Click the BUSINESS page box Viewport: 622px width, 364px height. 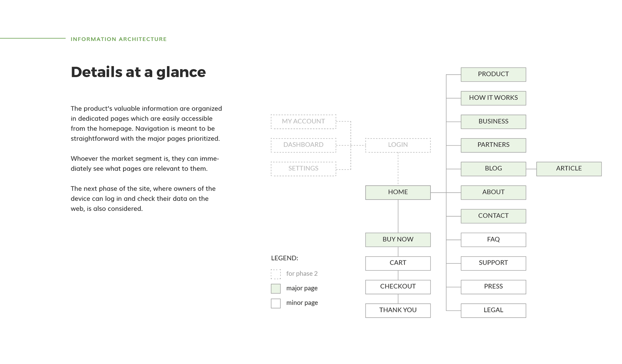pos(493,122)
